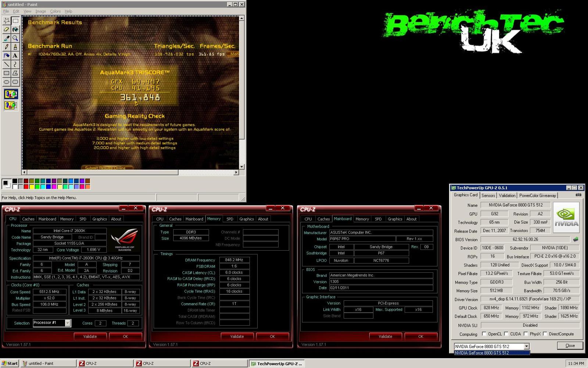Viewport: 588px width, 368px height.
Task: Click OK in the Mainboard CPU-Z window
Action: 421,336
